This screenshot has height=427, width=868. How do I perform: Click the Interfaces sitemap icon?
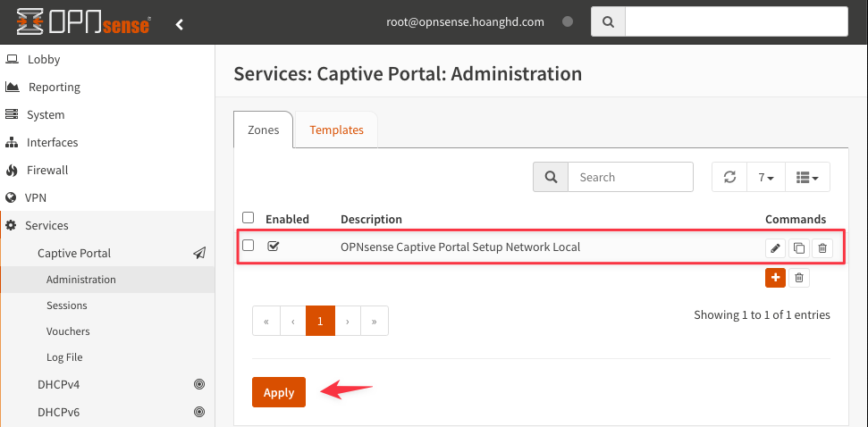click(x=12, y=142)
